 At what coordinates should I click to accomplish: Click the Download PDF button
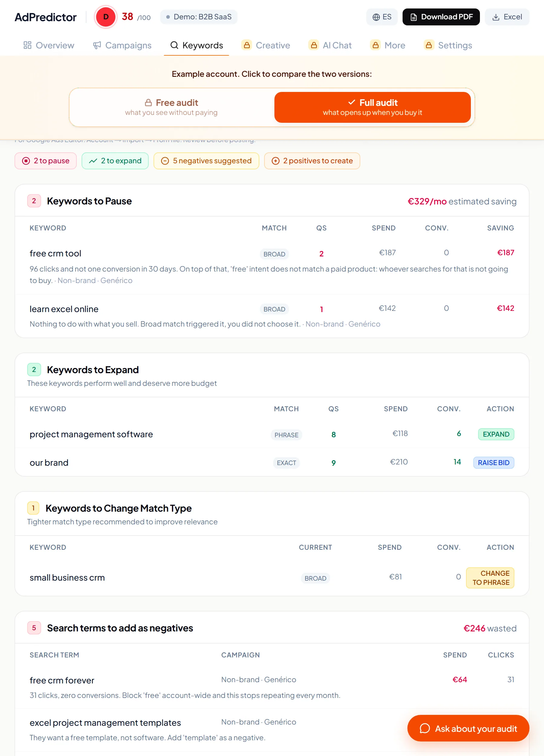point(441,17)
